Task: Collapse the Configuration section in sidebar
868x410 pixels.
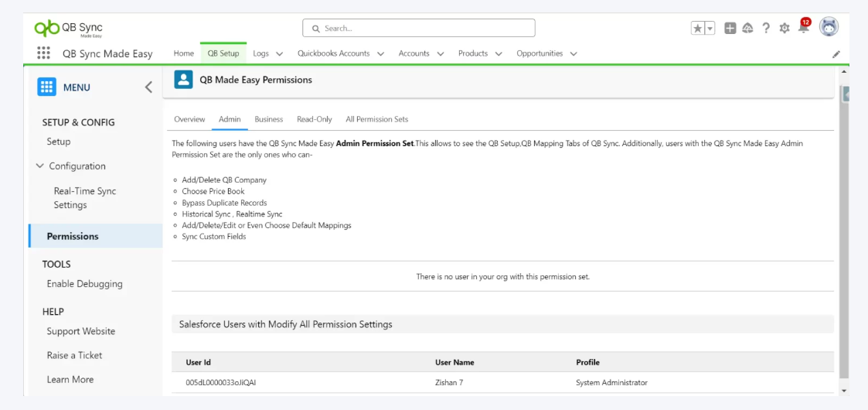Action: pyautogui.click(x=40, y=166)
